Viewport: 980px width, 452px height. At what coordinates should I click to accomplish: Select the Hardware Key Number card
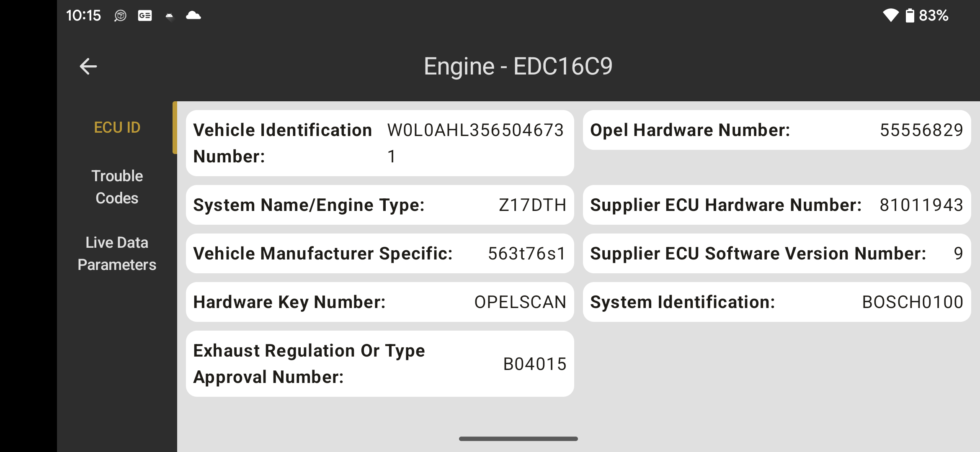[x=380, y=302]
